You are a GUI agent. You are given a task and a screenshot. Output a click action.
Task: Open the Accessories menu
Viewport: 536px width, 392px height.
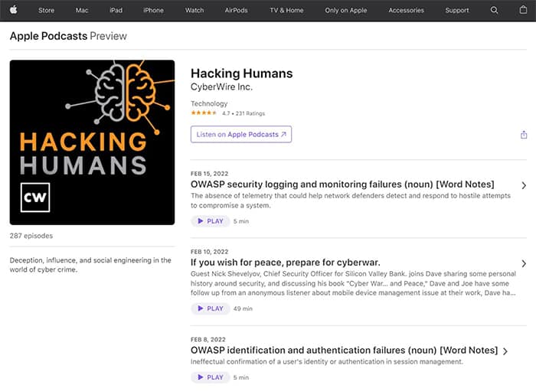pos(406,10)
